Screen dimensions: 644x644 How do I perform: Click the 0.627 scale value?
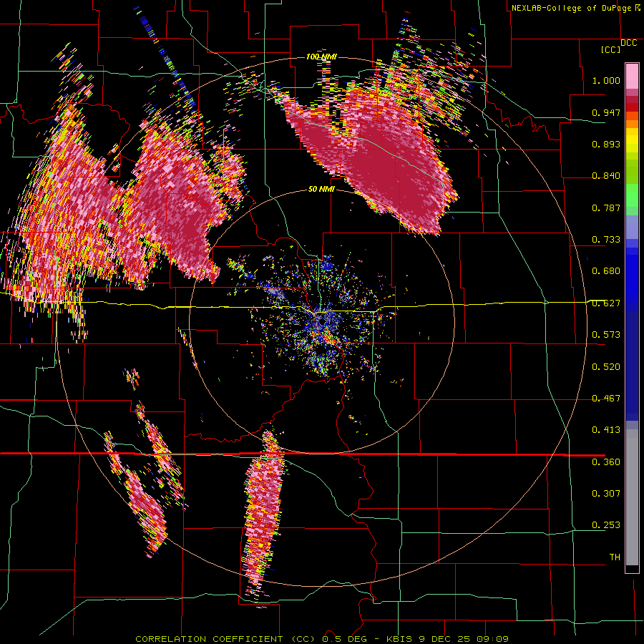pyautogui.click(x=606, y=303)
